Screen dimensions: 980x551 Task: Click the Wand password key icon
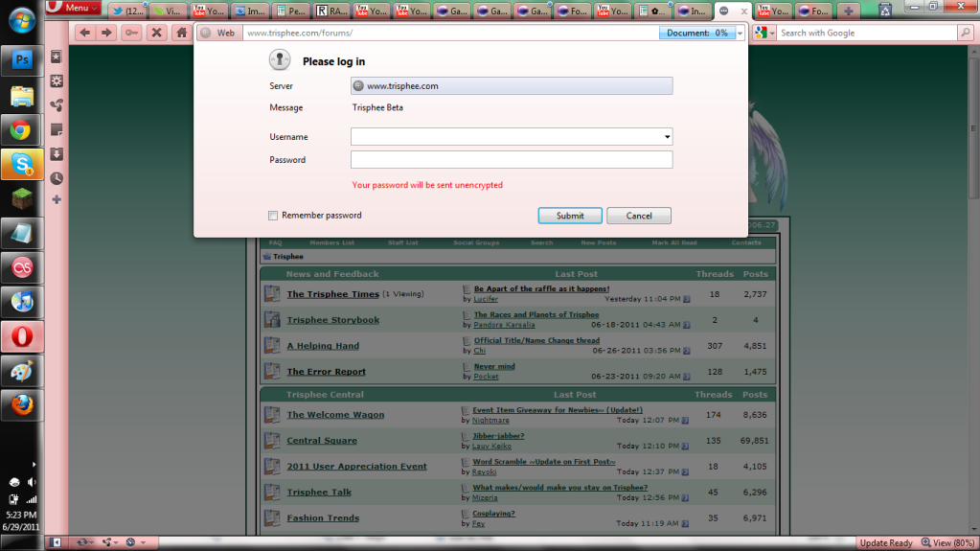pos(131,33)
